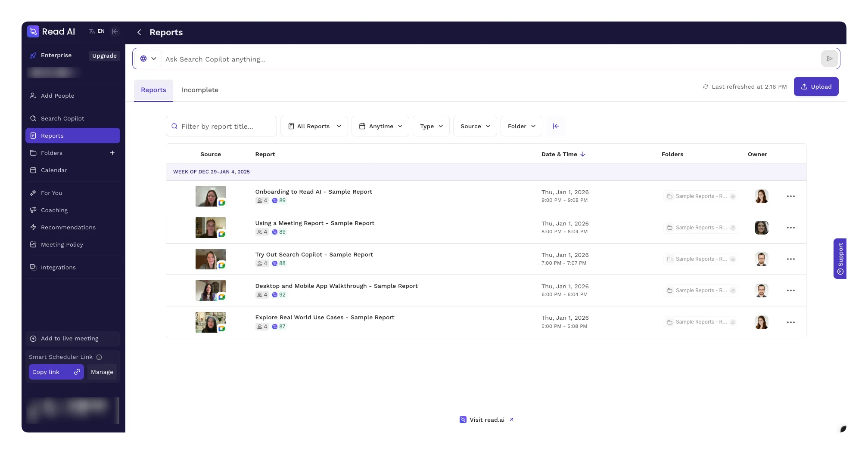Change the language from EN
868x454 pixels.
click(96, 31)
